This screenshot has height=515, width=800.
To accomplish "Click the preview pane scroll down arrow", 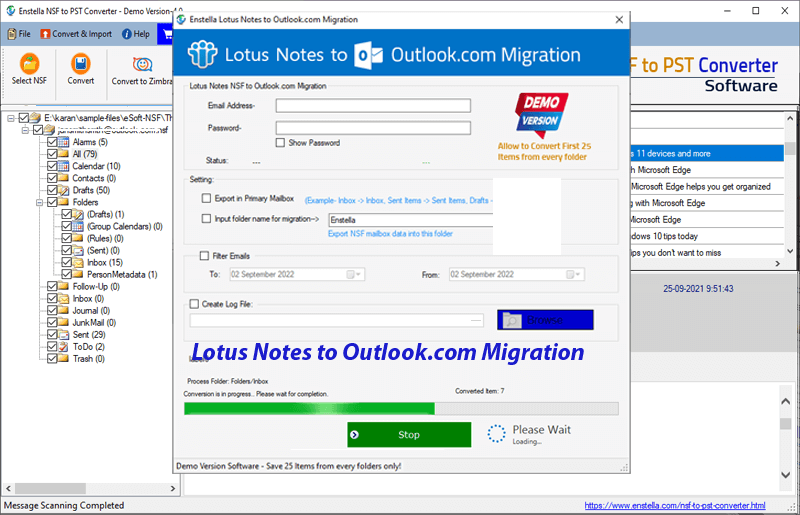I will click(786, 474).
